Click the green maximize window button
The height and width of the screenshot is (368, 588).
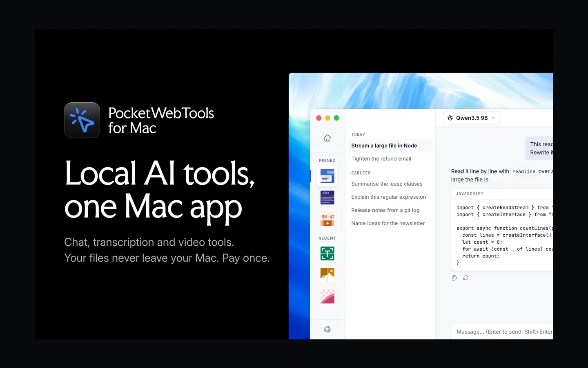pyautogui.click(x=336, y=118)
